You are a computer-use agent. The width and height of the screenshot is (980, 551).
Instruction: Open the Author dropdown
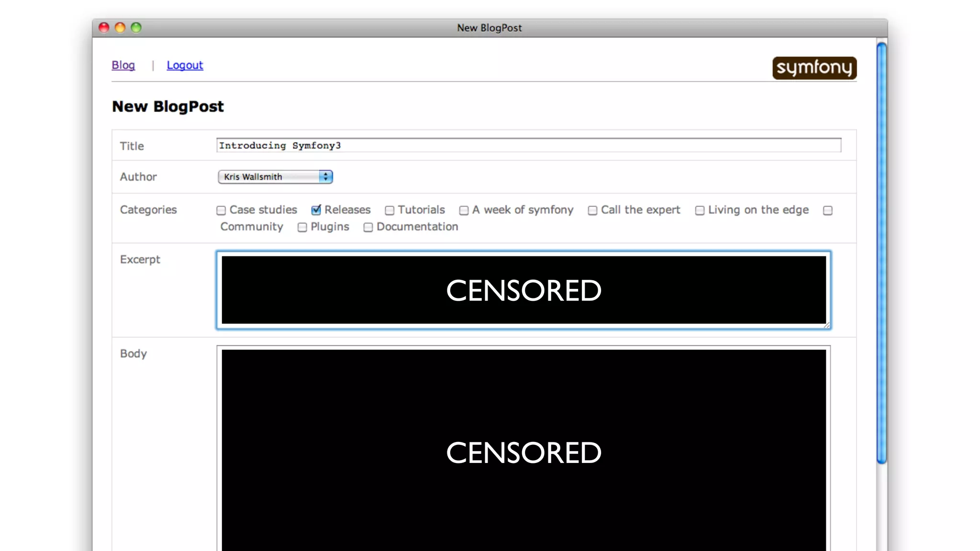pos(269,177)
